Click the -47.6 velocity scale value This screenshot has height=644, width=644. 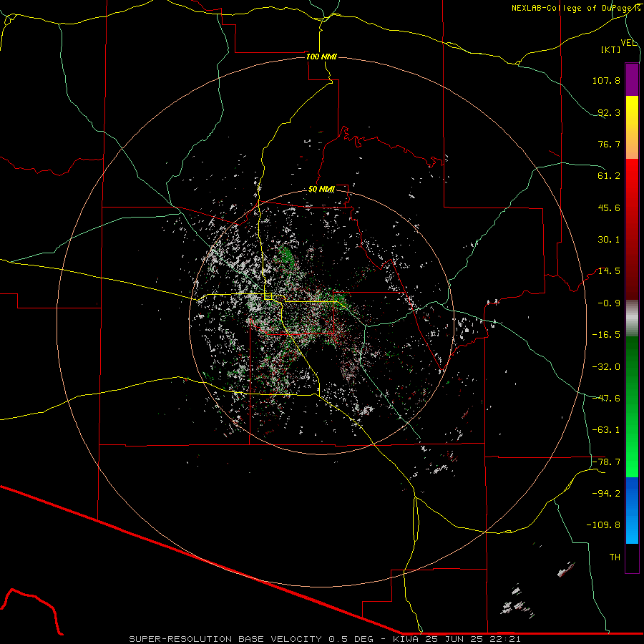606,399
